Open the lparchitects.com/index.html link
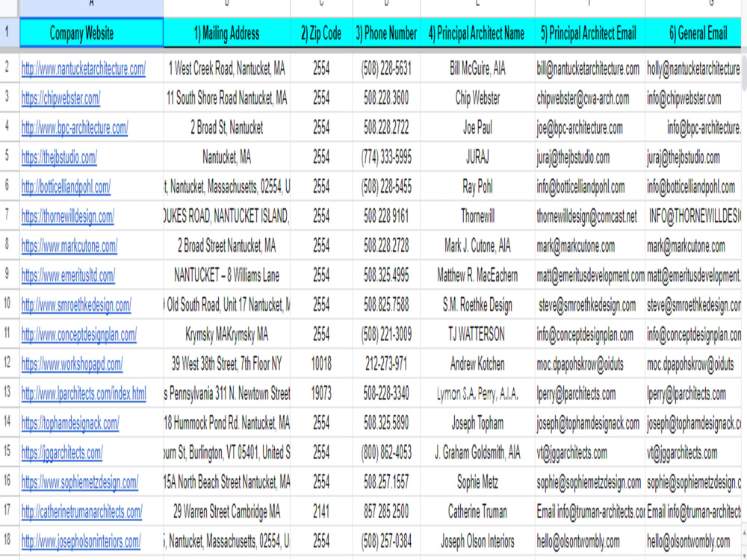747x560 pixels. pyautogui.click(x=84, y=393)
